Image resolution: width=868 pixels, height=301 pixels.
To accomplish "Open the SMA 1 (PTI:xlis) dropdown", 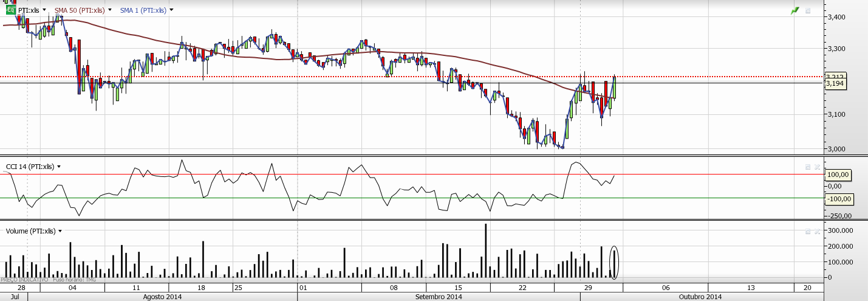I will pyautogui.click(x=172, y=10).
